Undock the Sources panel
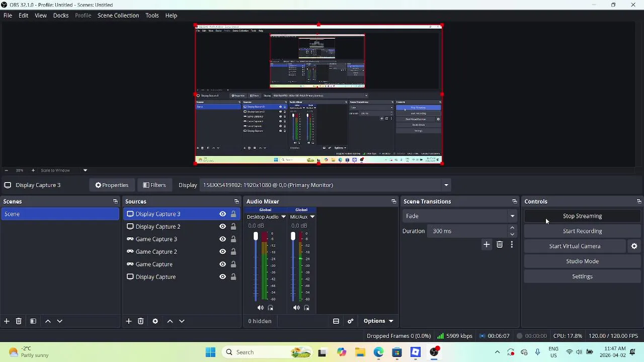The image size is (644, 362). tap(236, 202)
